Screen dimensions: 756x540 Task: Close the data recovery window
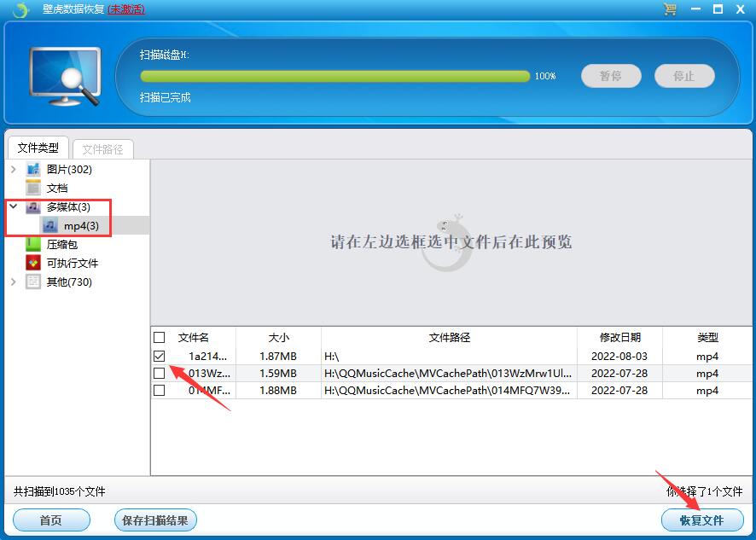pyautogui.click(x=741, y=9)
